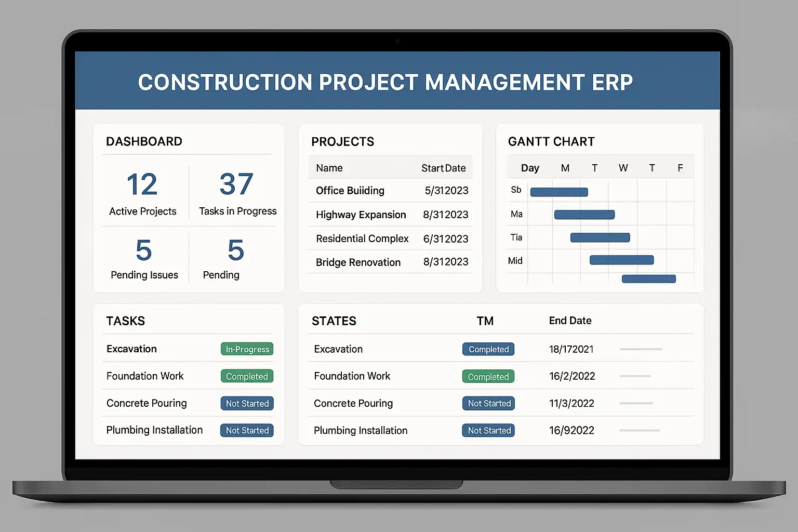
Task: Select the Tia row Gantt bar
Action: (x=600, y=237)
